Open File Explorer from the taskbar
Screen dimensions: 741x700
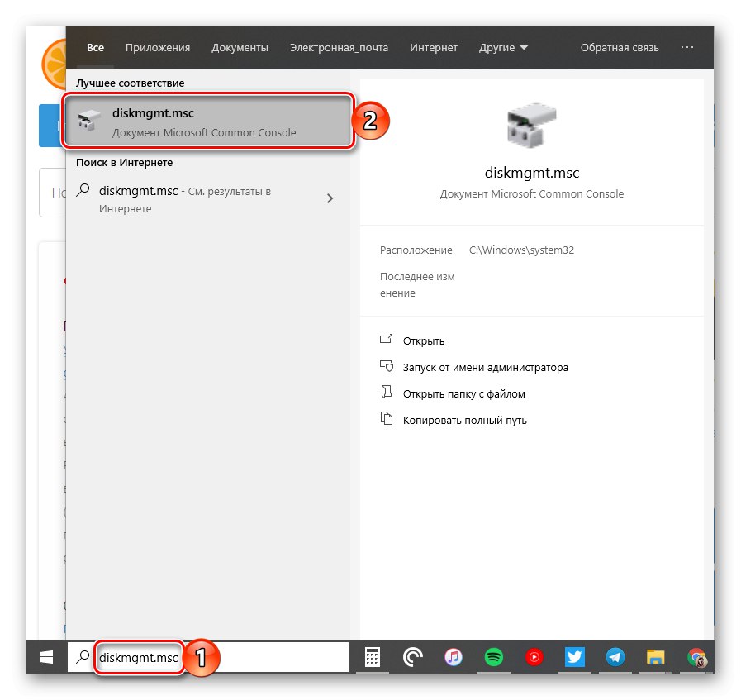(655, 657)
